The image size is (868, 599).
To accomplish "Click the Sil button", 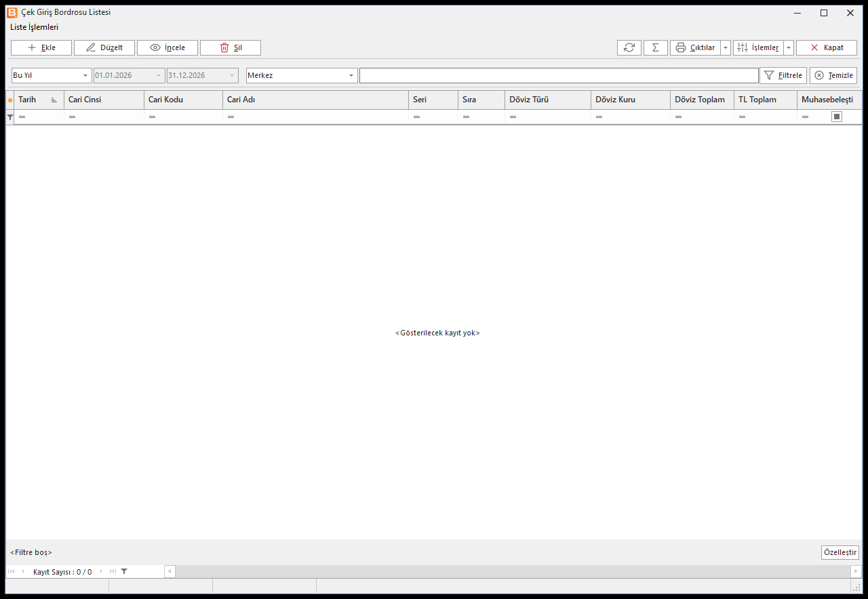I will [x=231, y=47].
